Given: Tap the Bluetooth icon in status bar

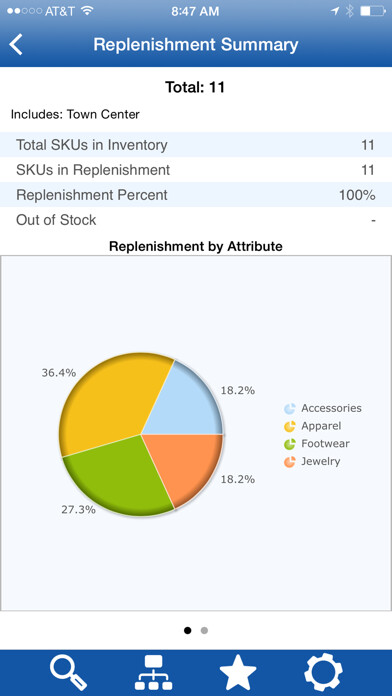Looking at the screenshot, I should [x=349, y=11].
